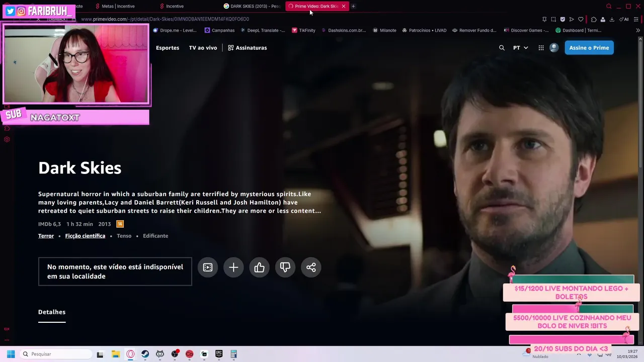The width and height of the screenshot is (644, 362).
Task: Click the heart bookmark icon in address bar
Action: pyautogui.click(x=581, y=19)
